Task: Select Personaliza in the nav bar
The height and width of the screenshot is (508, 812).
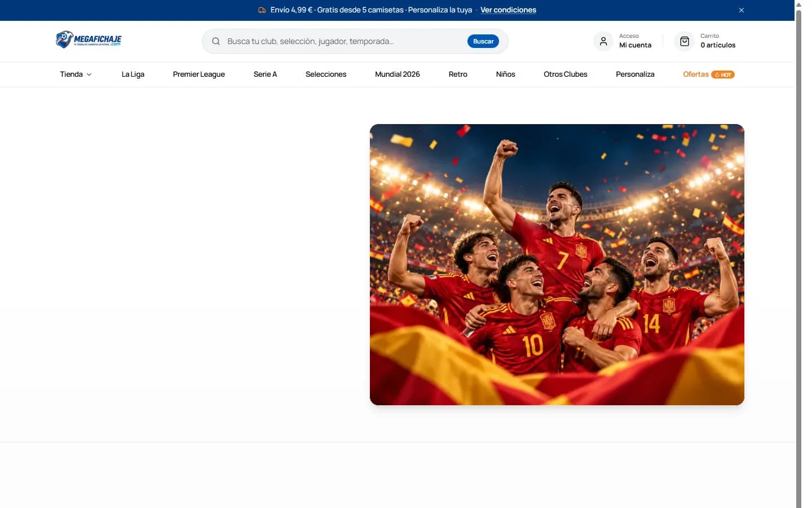Action: click(635, 75)
